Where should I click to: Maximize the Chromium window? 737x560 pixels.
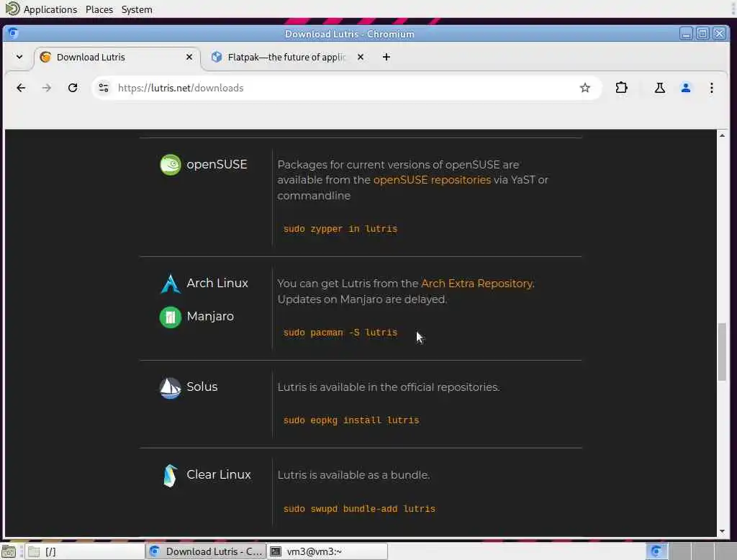coord(702,33)
